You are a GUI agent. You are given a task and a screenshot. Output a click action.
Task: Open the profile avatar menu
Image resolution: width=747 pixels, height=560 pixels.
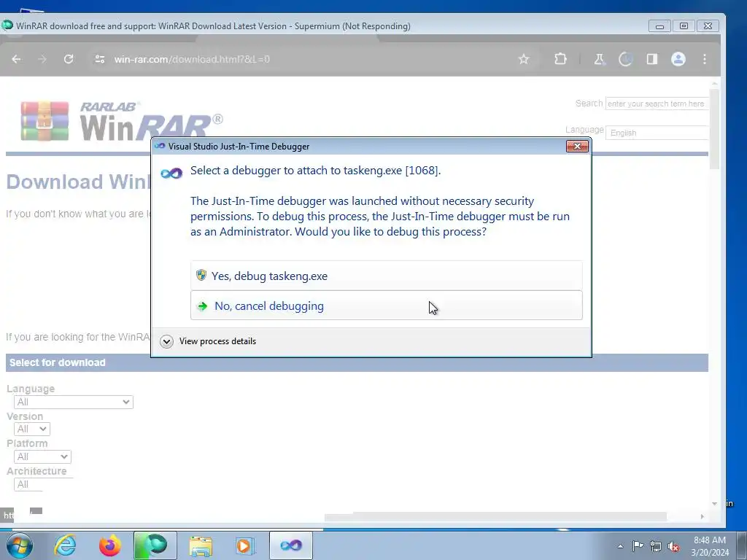pos(678,59)
